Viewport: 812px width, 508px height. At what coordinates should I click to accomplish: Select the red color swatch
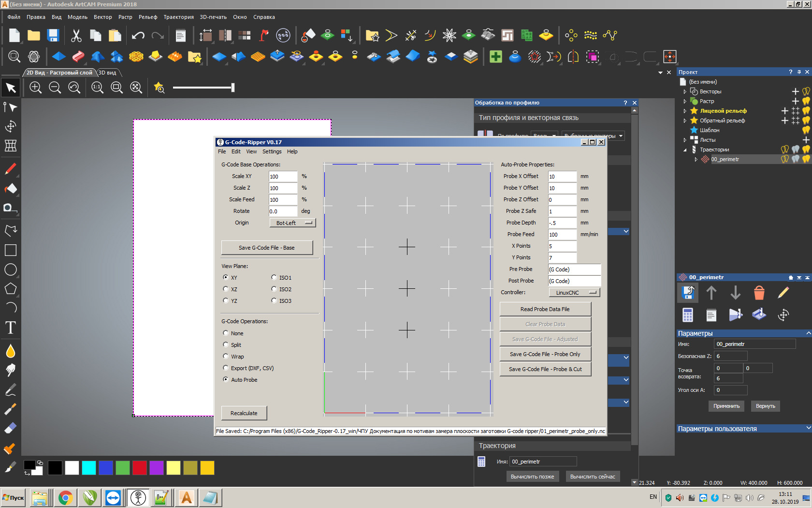pos(140,468)
